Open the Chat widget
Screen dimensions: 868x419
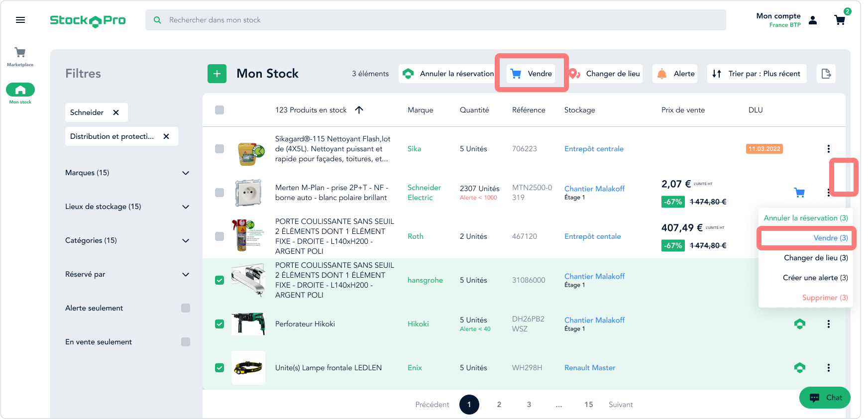(825, 398)
